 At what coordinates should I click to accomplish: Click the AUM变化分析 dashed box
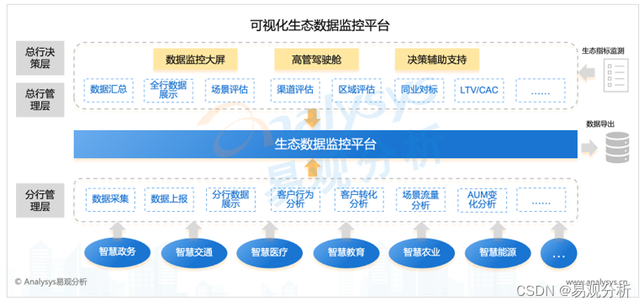pos(483,199)
